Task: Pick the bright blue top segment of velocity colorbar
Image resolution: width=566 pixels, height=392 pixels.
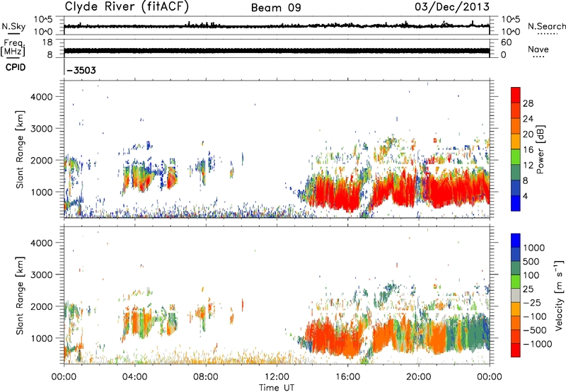Action: 516,241
